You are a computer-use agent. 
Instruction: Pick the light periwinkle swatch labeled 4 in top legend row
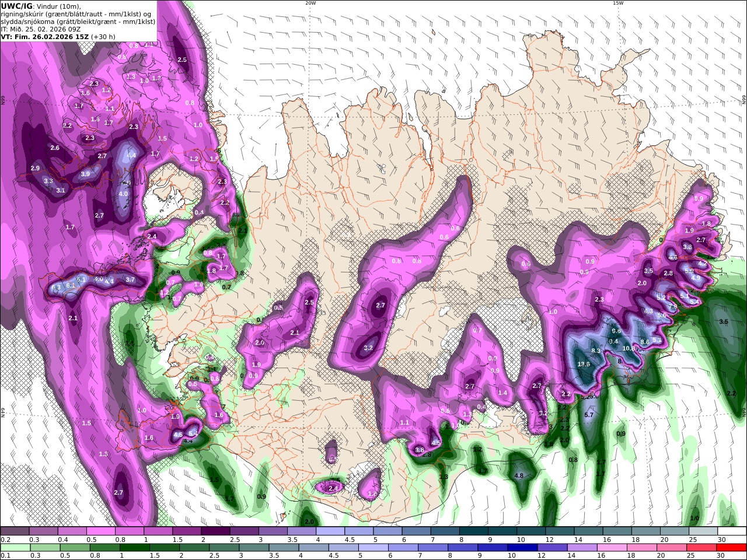[x=330, y=531]
